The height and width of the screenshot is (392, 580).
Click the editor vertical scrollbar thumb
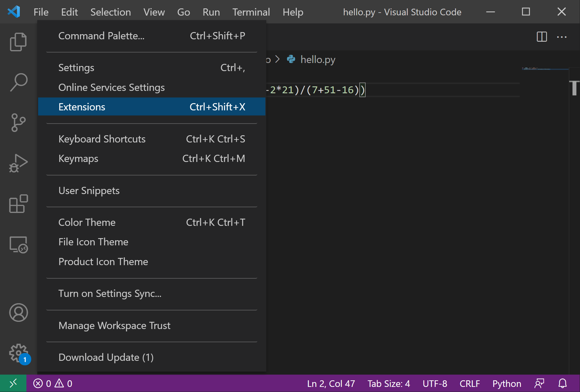[574, 88]
